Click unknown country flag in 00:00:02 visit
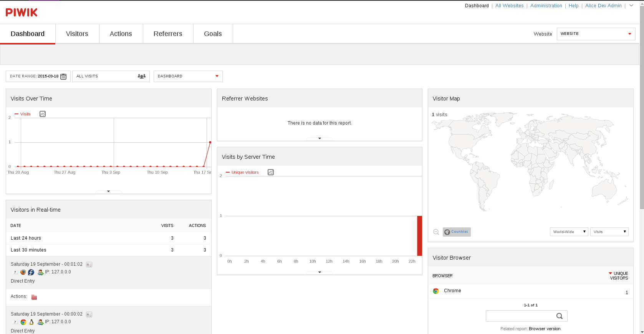 point(15,322)
